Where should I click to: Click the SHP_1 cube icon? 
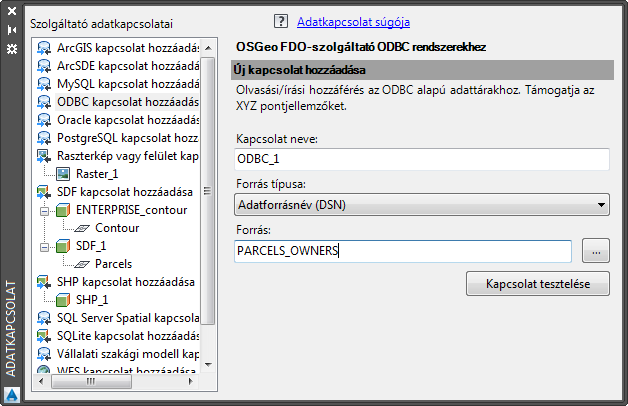click(63, 300)
